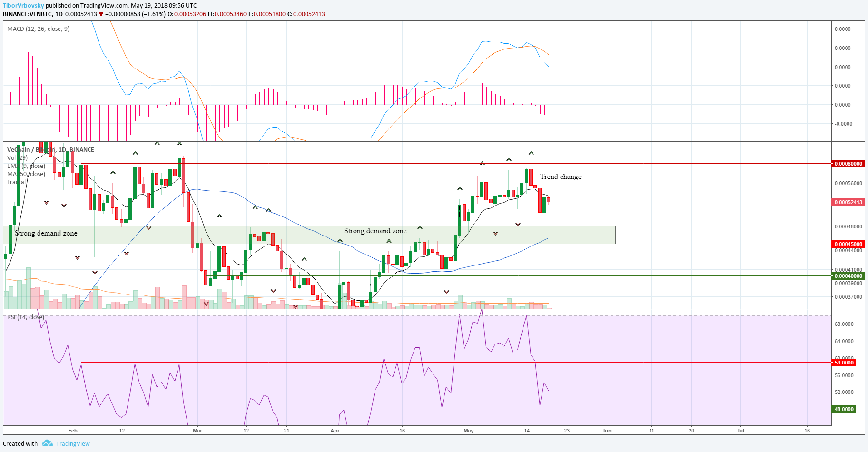Select the MACD (12, 26, close, 9) label
Screen dimensions: 868x452
click(38, 29)
